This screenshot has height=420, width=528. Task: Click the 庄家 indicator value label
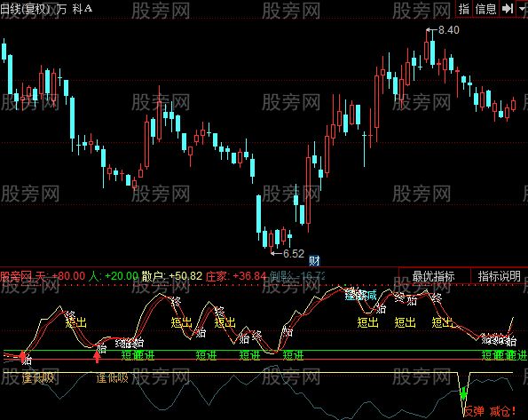(x=236, y=276)
